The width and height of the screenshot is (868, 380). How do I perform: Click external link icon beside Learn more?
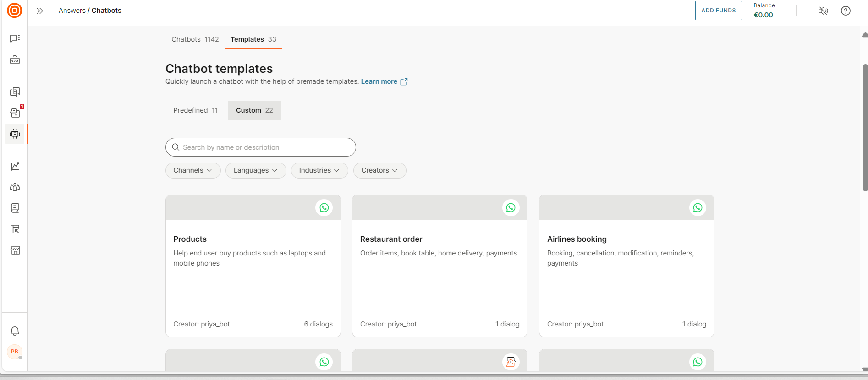pos(404,81)
